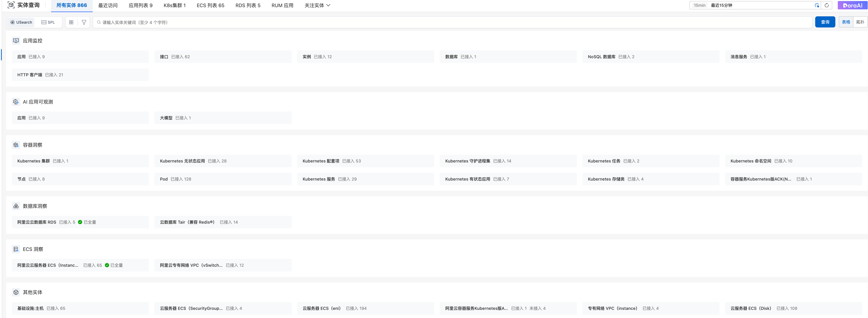Click the 数据库洞察 section icon

16,206
